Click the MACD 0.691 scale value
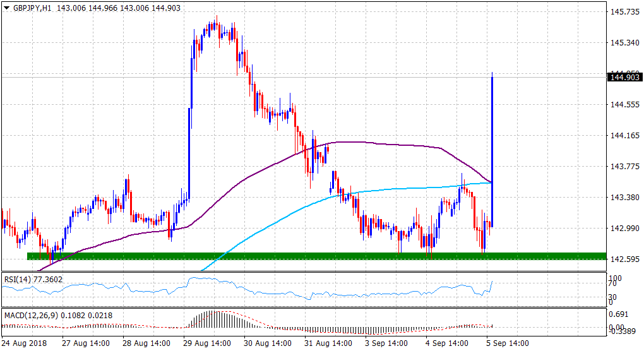Screen dimensions: 644x351 coord(619,313)
